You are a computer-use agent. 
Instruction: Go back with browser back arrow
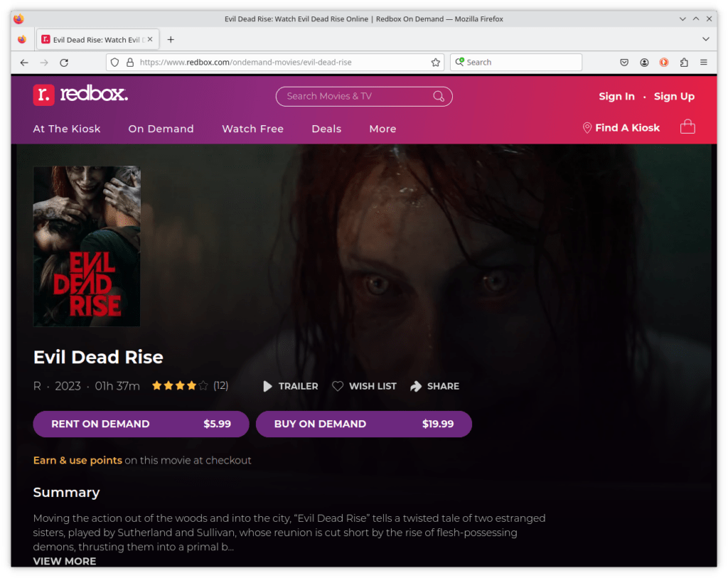(x=24, y=63)
